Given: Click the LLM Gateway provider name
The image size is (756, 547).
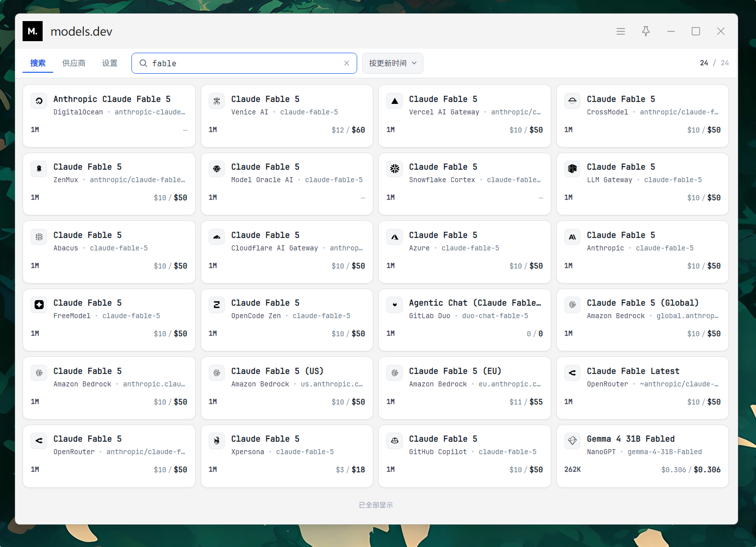Looking at the screenshot, I should [x=610, y=180].
